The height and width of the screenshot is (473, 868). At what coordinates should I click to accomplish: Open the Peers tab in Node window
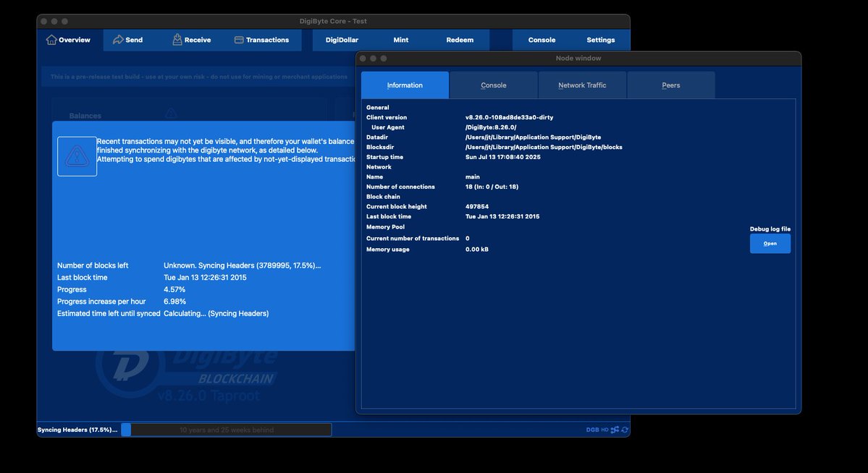670,85
